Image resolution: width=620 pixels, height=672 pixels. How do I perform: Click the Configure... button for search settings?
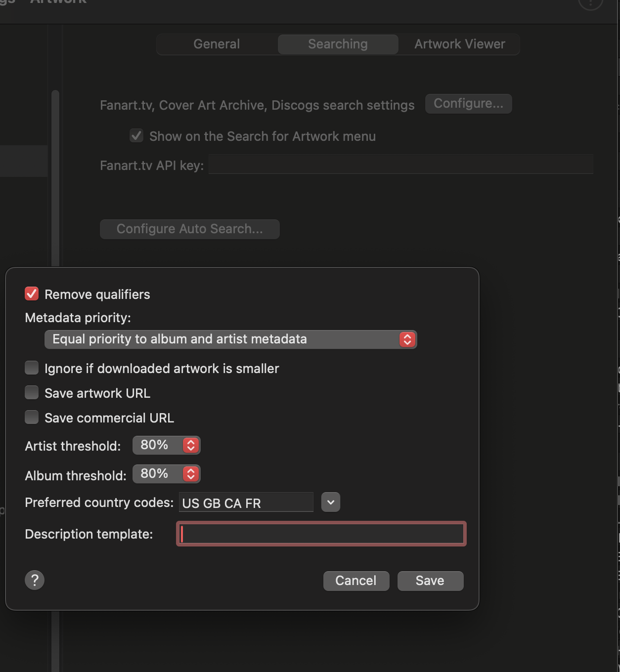pyautogui.click(x=468, y=104)
